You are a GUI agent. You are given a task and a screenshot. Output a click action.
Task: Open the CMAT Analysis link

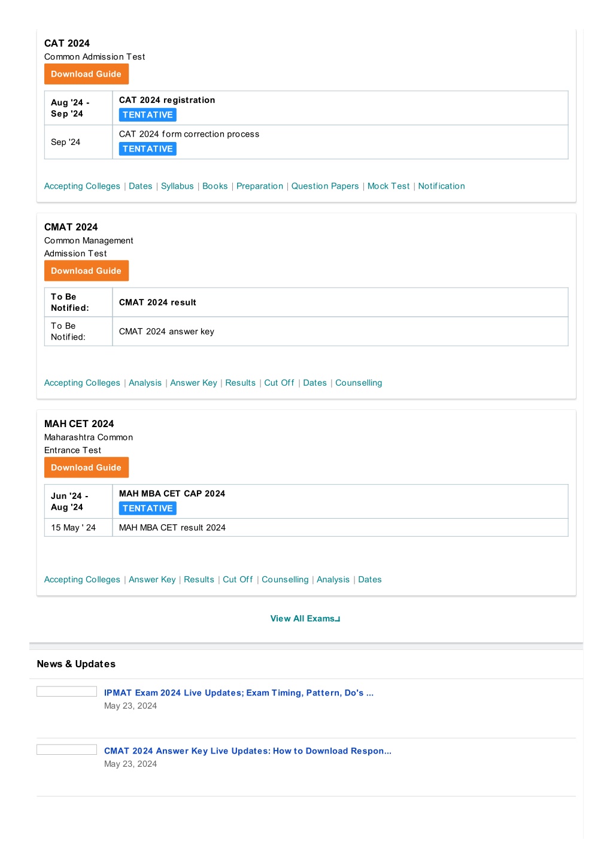tap(145, 383)
